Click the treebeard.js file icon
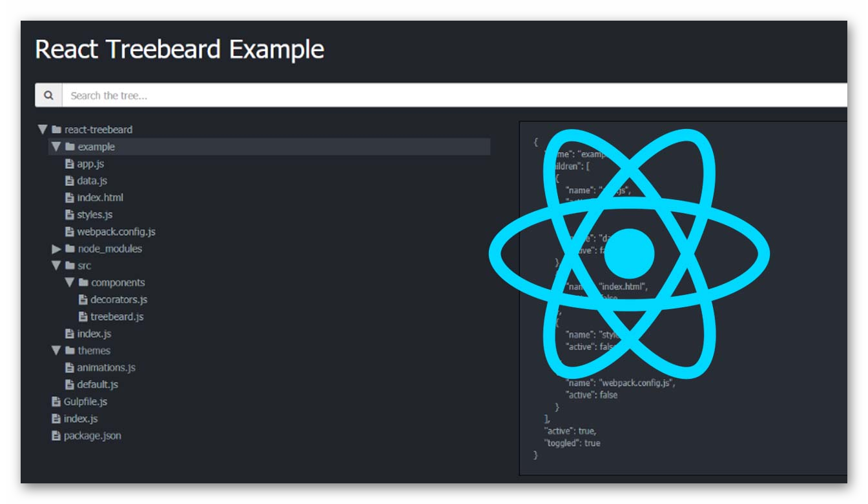Screen dimensions: 868x504 point(83,316)
